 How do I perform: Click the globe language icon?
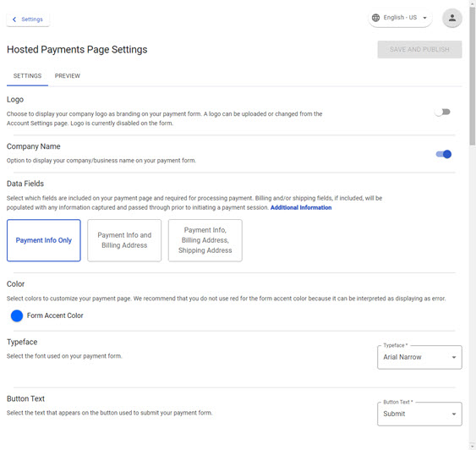click(x=375, y=18)
